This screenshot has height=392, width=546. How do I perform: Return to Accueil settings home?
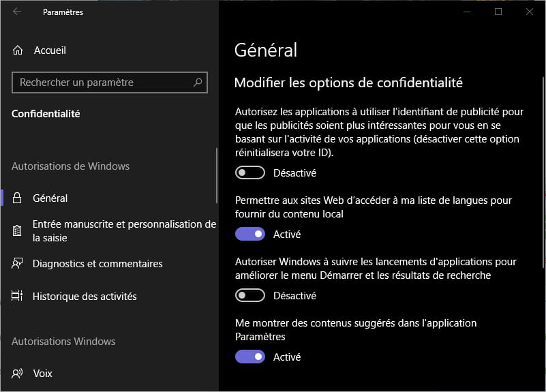coord(50,50)
